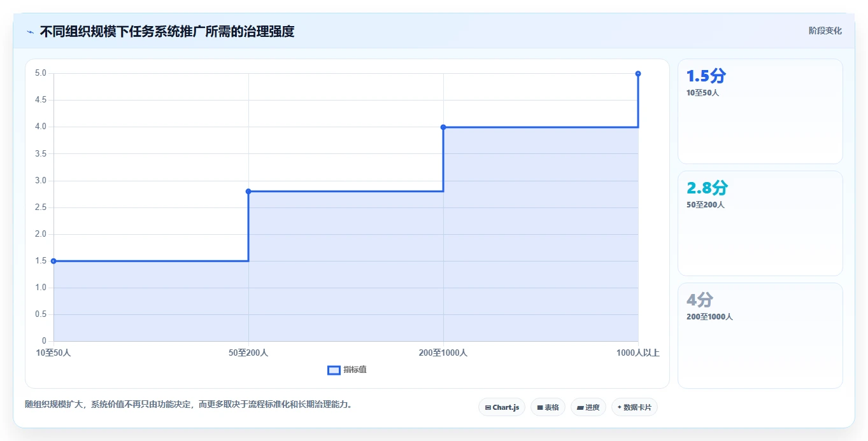
Task: Click the Chart.js tag button
Action: (502, 407)
